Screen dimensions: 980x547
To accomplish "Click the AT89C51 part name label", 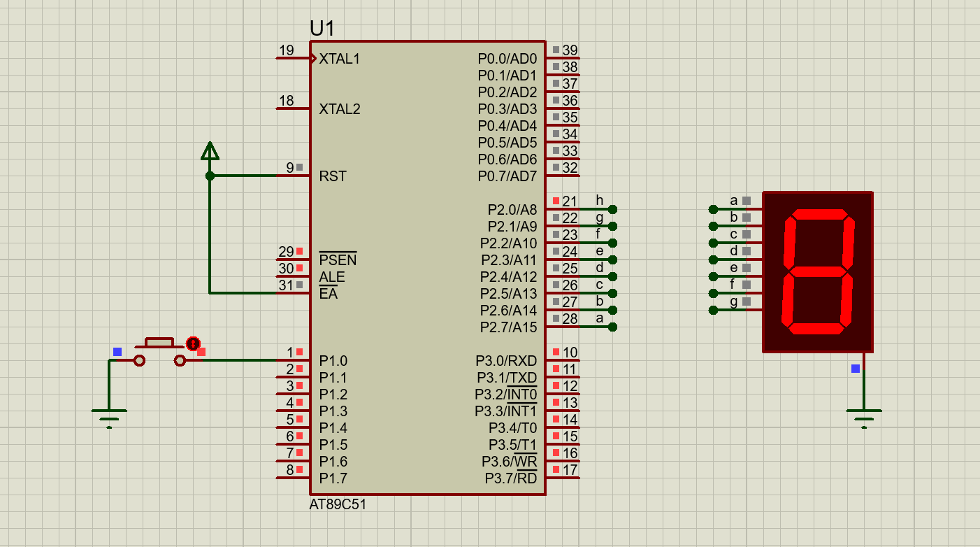I will pos(338,504).
